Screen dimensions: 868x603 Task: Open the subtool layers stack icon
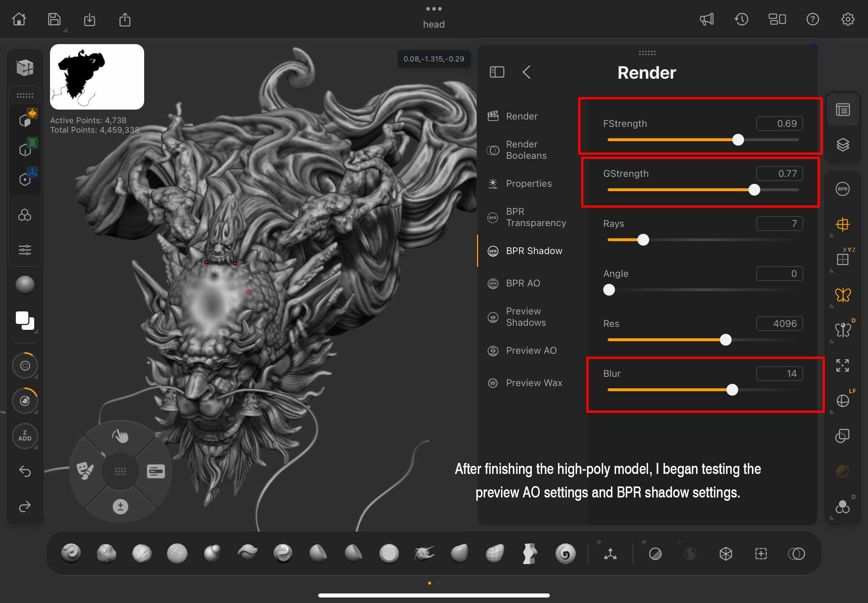(843, 145)
